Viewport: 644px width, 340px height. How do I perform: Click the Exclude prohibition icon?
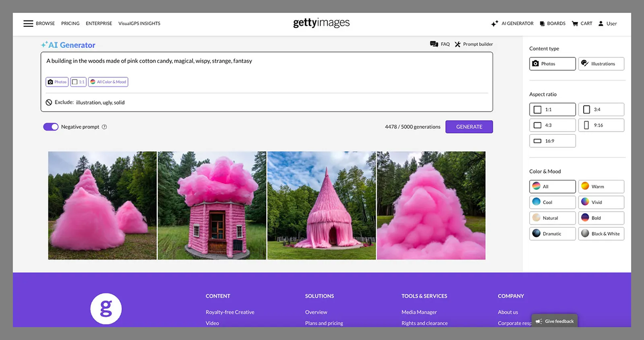coord(49,102)
